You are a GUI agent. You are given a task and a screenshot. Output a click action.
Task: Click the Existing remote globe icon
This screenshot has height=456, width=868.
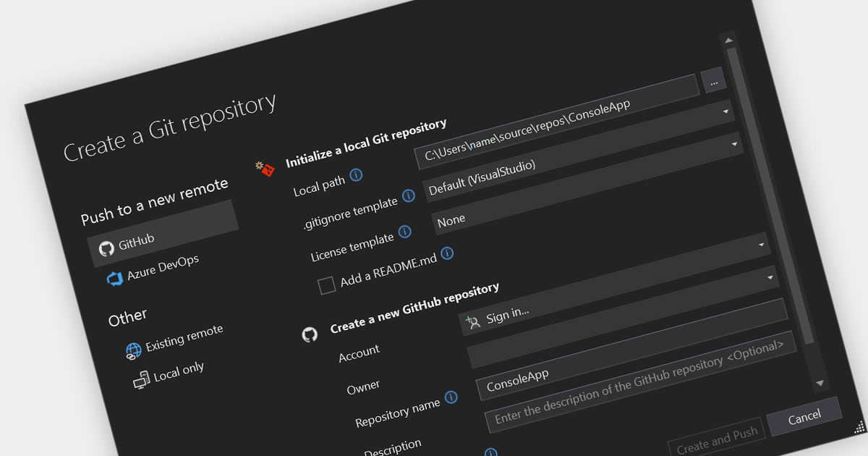point(133,351)
